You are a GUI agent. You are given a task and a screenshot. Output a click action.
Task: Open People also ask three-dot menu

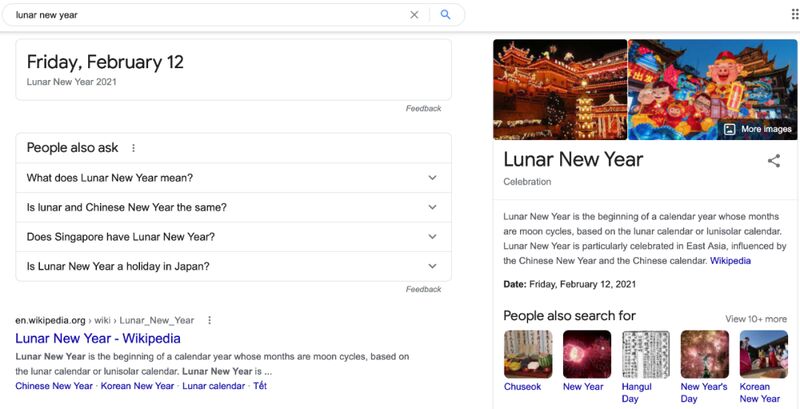click(x=133, y=148)
